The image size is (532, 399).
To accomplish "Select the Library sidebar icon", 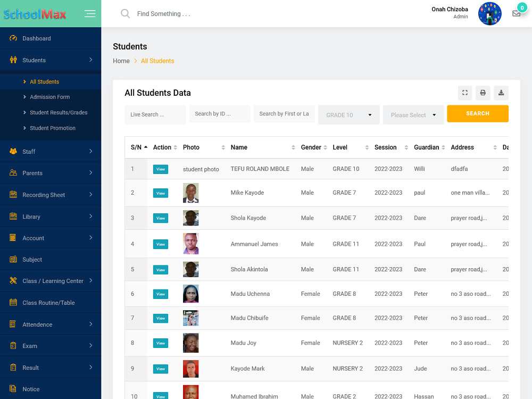I will pos(12,216).
